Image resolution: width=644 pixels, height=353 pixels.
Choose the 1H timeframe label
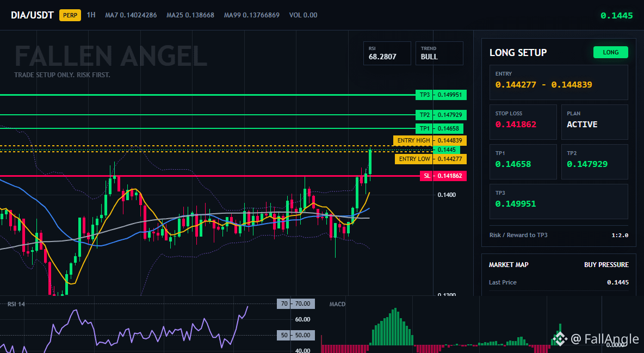coord(91,15)
